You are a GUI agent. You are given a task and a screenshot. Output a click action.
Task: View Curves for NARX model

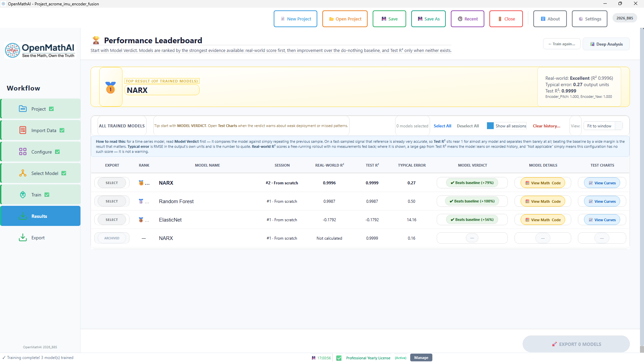[x=602, y=183]
